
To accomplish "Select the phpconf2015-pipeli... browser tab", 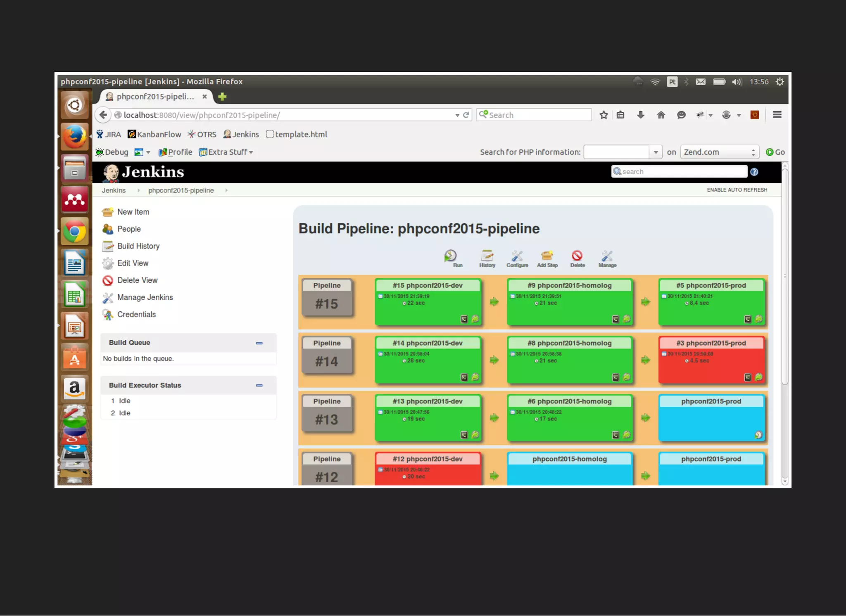I will tap(155, 97).
